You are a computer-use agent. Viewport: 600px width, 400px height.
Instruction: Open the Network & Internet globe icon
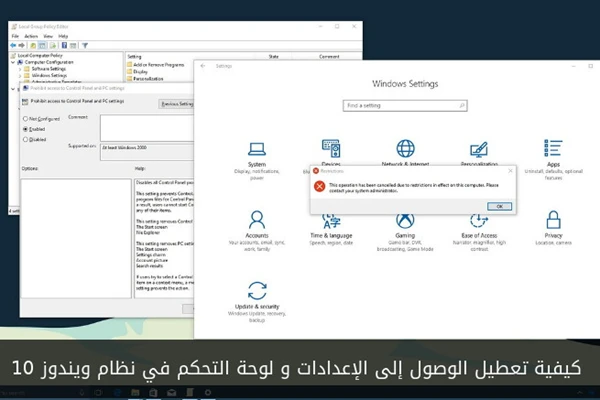(405, 149)
